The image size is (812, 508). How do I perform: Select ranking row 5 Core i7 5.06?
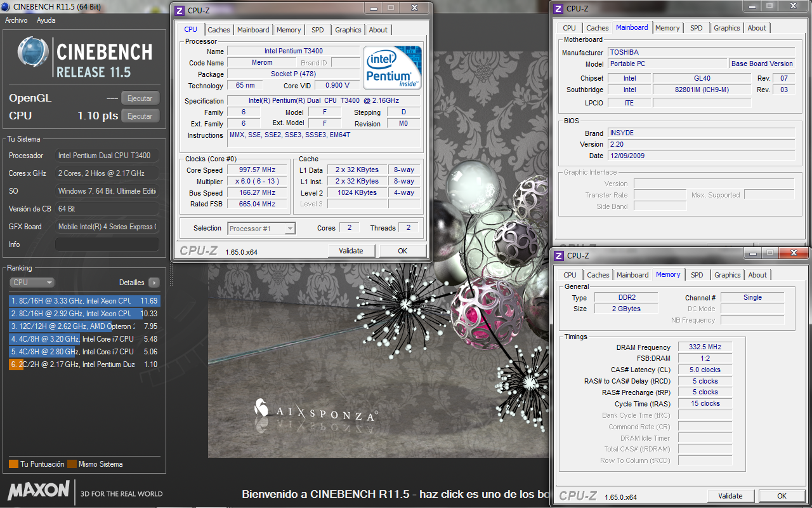(x=84, y=352)
